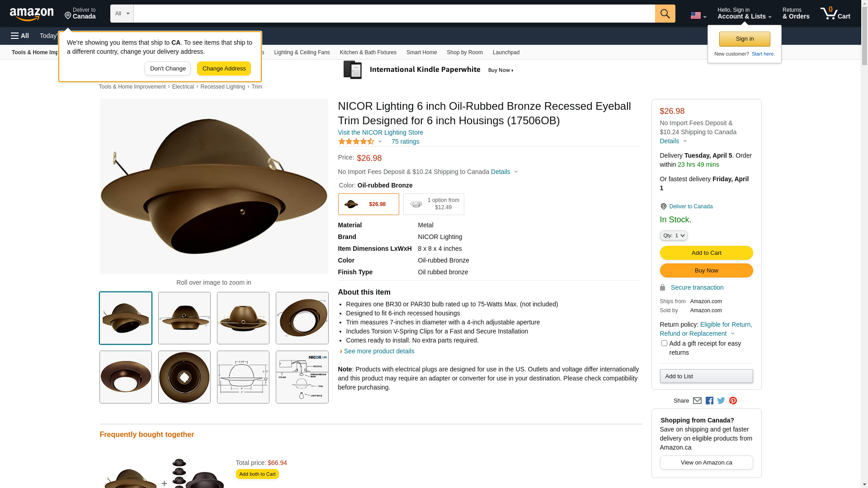
Task: Open the 75 ratings link
Action: click(405, 141)
